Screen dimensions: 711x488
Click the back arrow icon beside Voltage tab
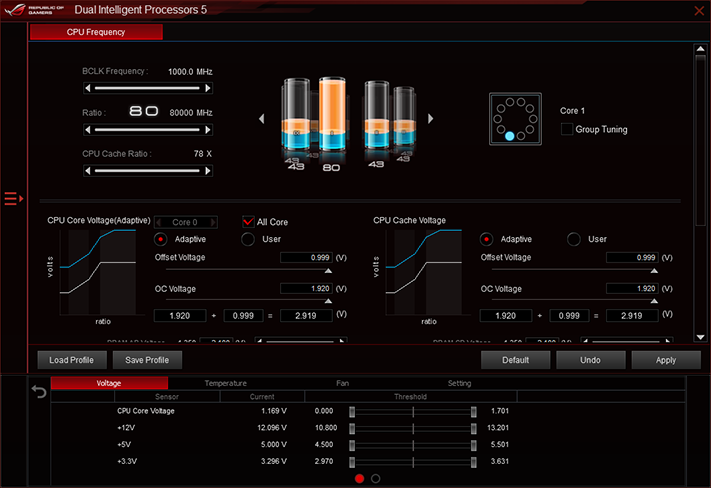[39, 391]
